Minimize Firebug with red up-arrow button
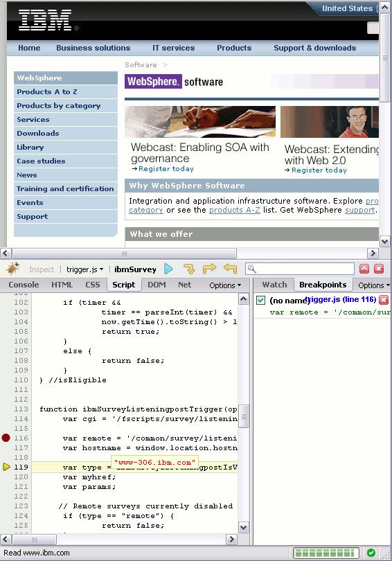This screenshot has width=392, height=561. (364, 269)
